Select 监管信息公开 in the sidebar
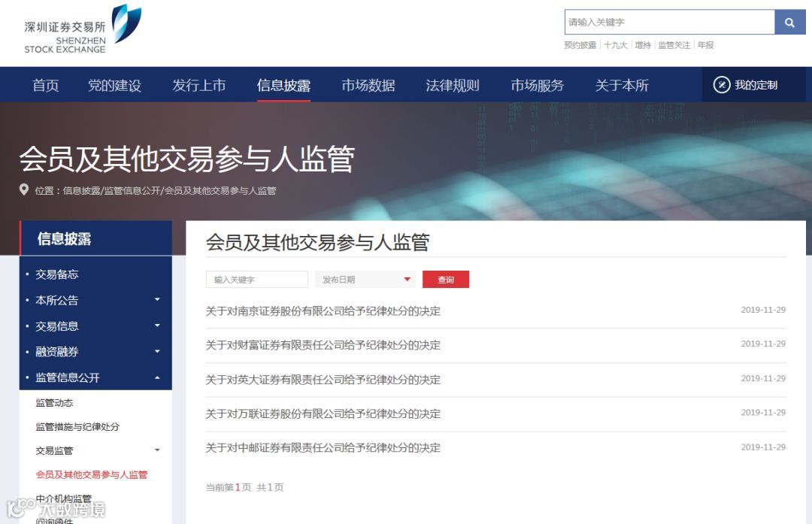This screenshot has height=524, width=812. tap(68, 377)
